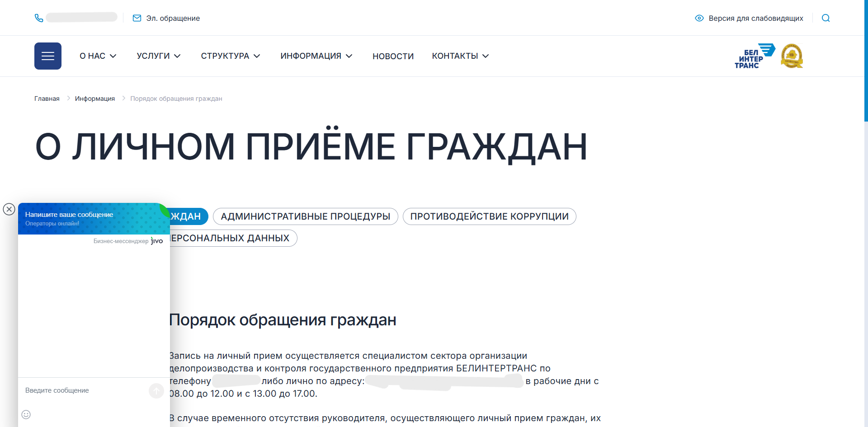Viewport: 868px width, 427px height.
Task: Click the Введите сообщение input field
Action: 84,390
